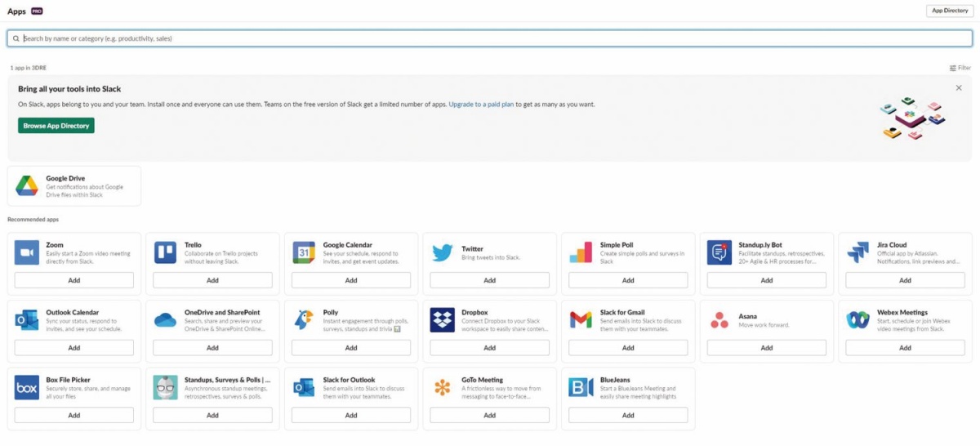This screenshot has width=980, height=446.
Task: Add the Google Calendar app
Action: pos(351,280)
